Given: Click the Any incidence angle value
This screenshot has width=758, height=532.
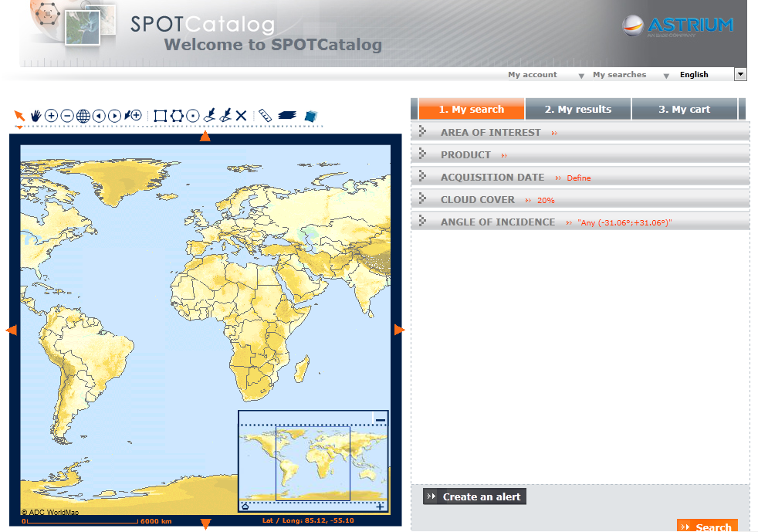Looking at the screenshot, I should [624, 223].
